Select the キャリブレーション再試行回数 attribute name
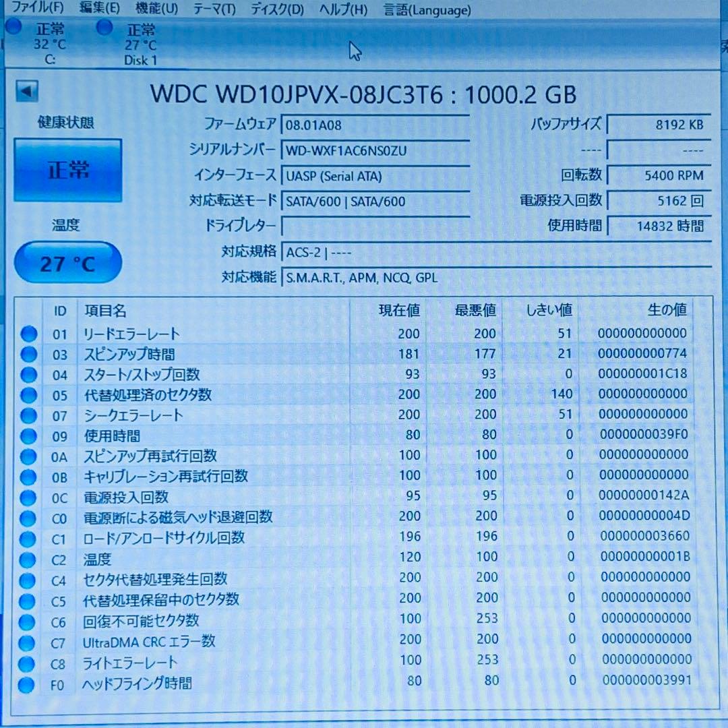 (165, 477)
